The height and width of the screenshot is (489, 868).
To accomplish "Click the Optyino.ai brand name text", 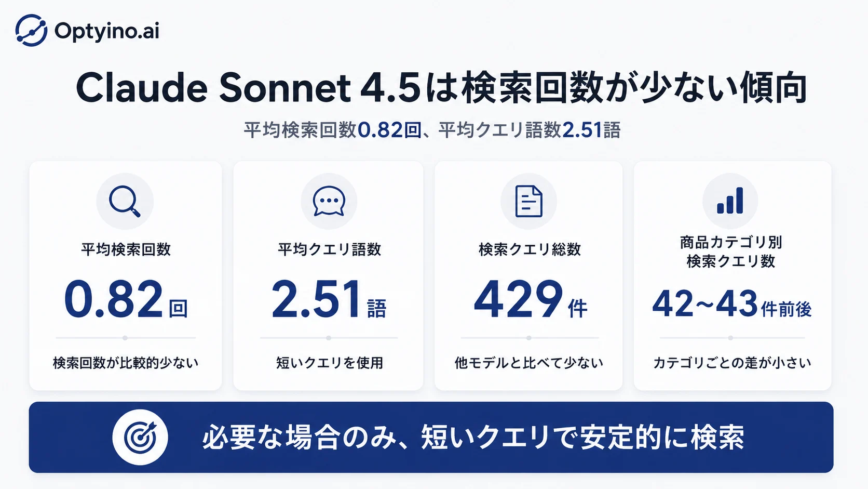I will [x=106, y=31].
